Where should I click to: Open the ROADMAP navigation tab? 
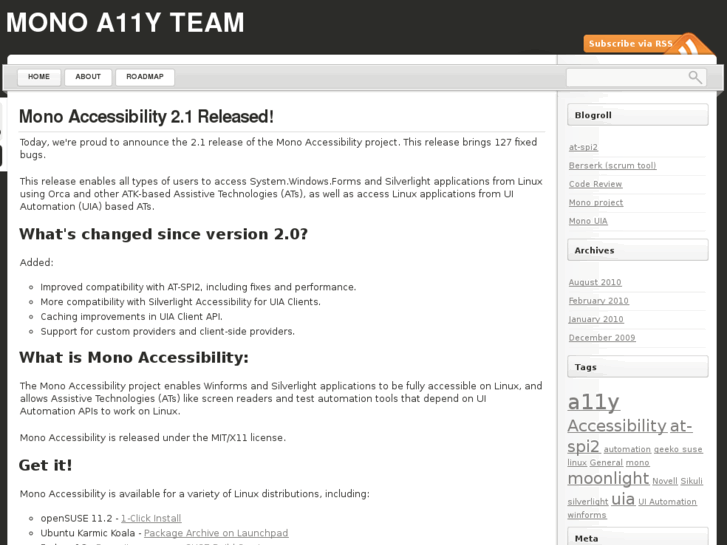point(145,77)
